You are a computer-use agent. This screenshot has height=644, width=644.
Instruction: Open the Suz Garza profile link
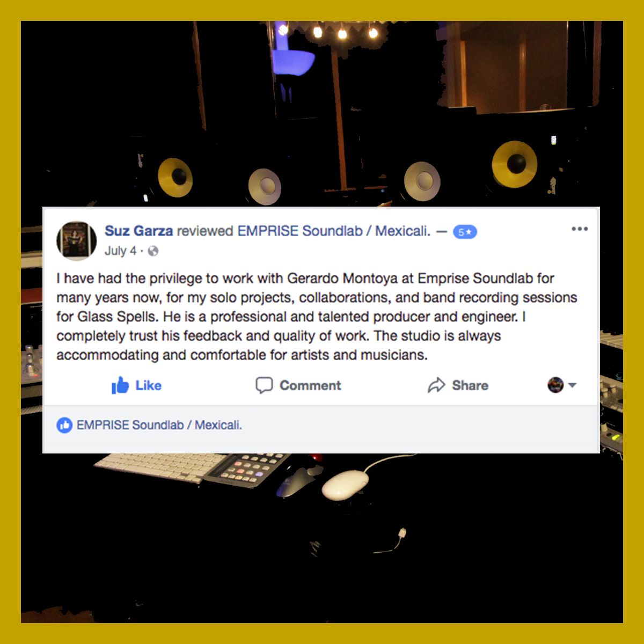coord(138,231)
